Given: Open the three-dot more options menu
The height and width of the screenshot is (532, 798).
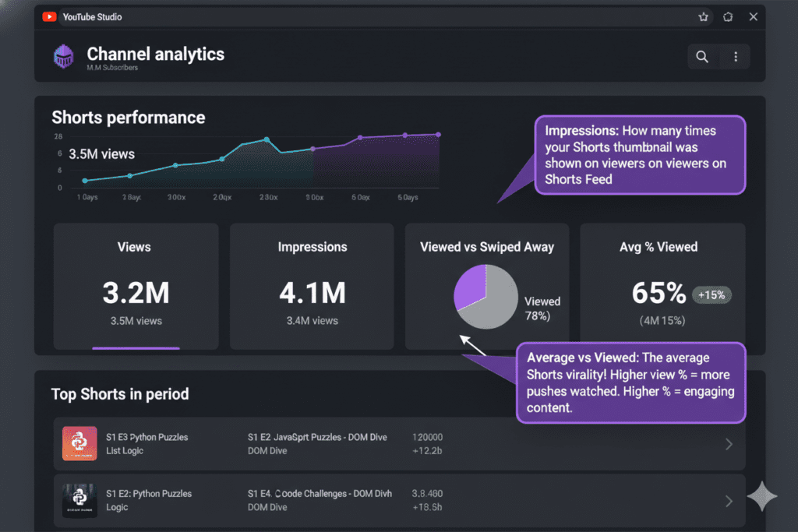Looking at the screenshot, I should pyautogui.click(x=736, y=56).
